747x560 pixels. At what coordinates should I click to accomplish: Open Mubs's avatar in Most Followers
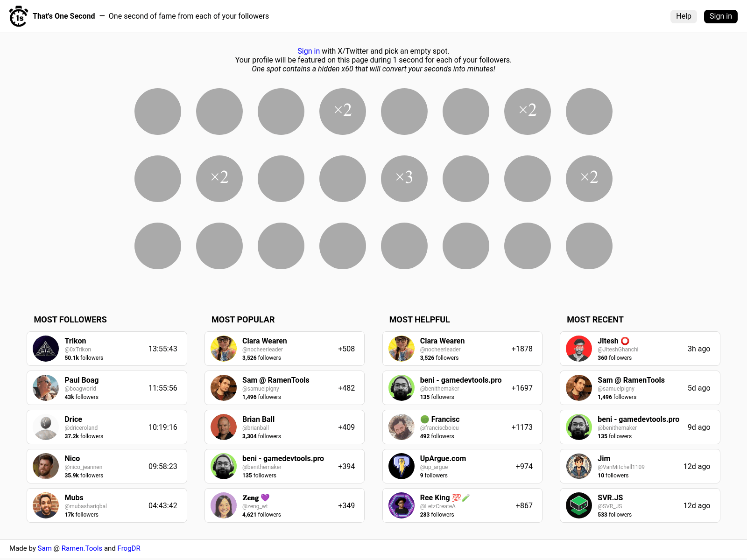pos(45,505)
